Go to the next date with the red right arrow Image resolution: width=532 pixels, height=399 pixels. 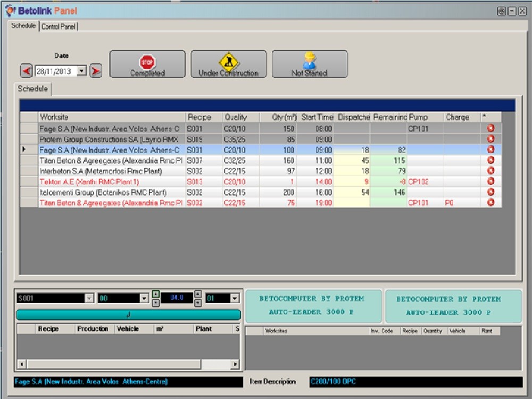pyautogui.click(x=96, y=71)
